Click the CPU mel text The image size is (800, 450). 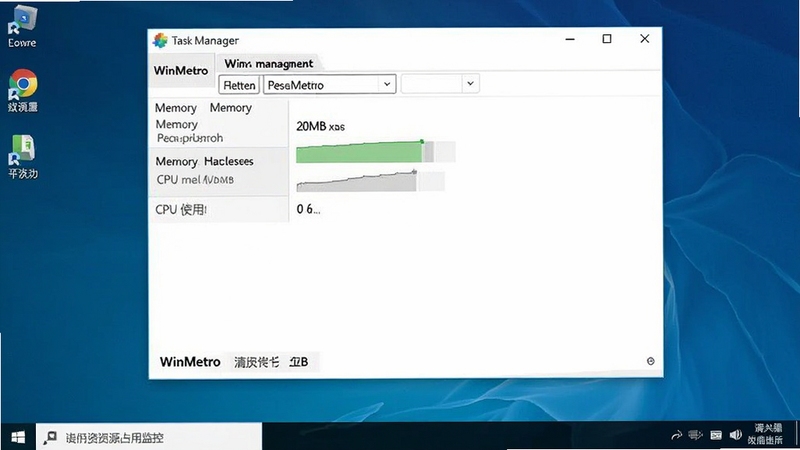(x=195, y=180)
